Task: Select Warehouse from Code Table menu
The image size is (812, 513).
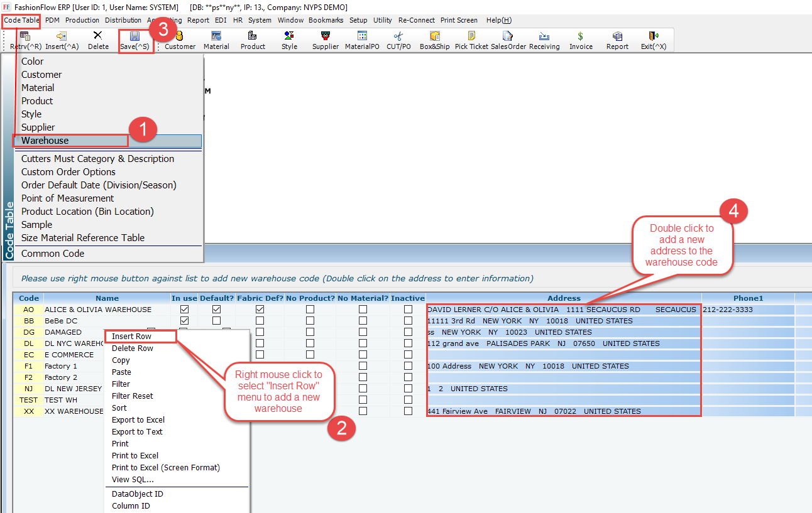Action: click(x=45, y=141)
